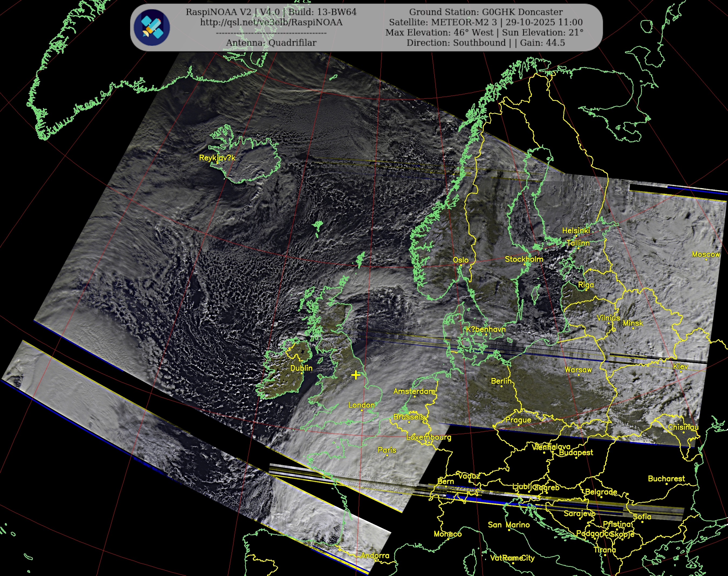This screenshot has height=576, width=728.
Task: Click the Berlin city label
Action: click(501, 381)
